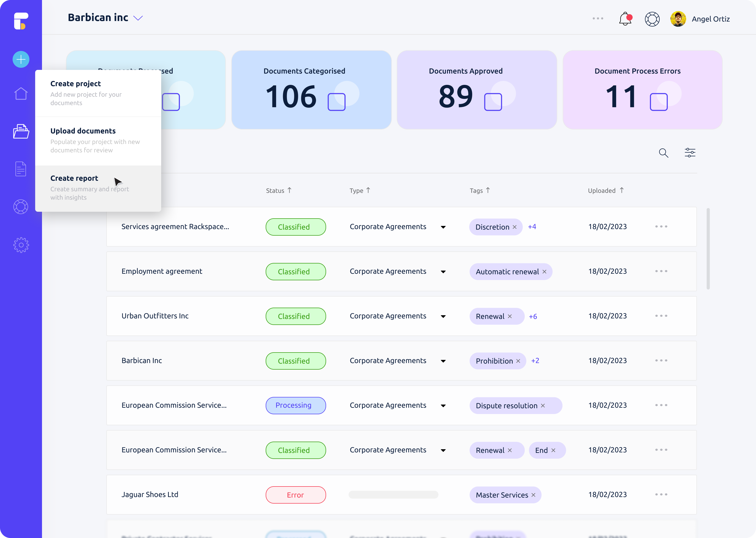Open the settings gear in sidebar
This screenshot has height=538, width=756.
pos(21,245)
